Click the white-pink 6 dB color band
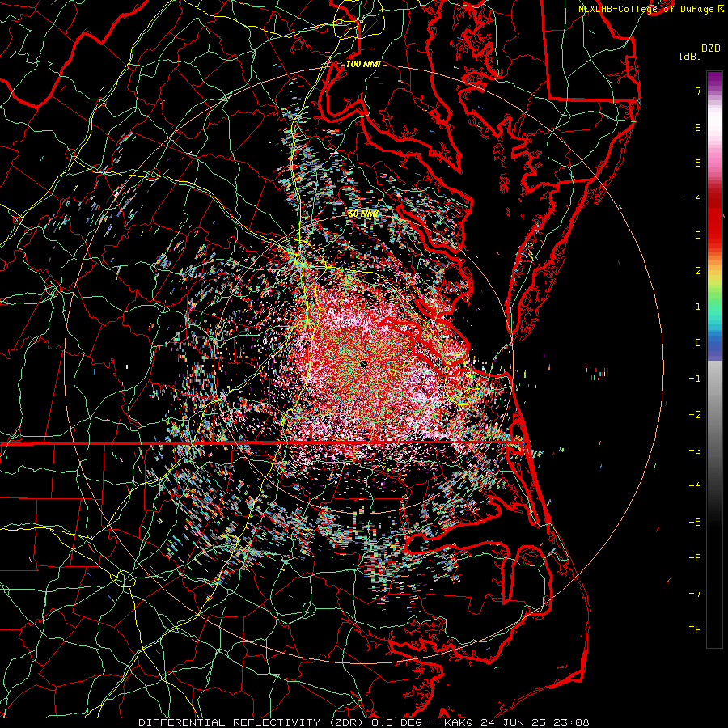The height and width of the screenshot is (728, 728). 714,127
